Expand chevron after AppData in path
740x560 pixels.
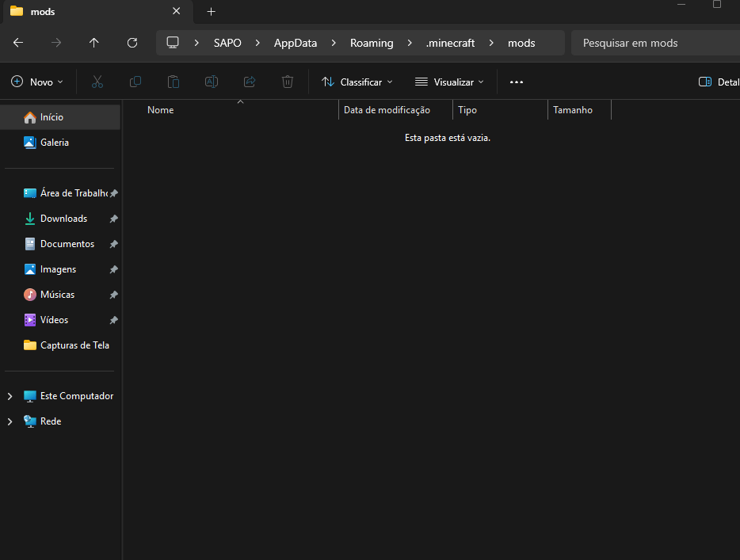(334, 43)
